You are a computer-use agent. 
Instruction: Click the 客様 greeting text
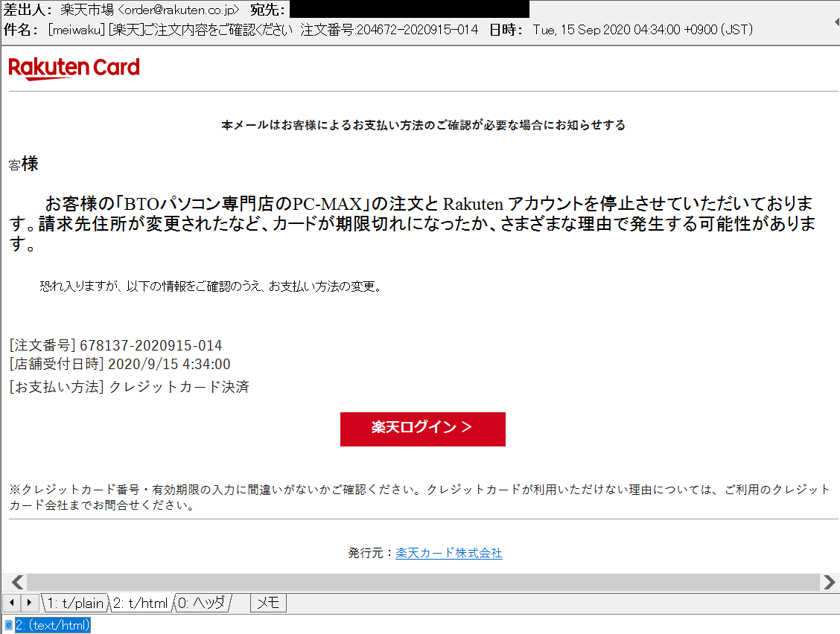click(24, 164)
